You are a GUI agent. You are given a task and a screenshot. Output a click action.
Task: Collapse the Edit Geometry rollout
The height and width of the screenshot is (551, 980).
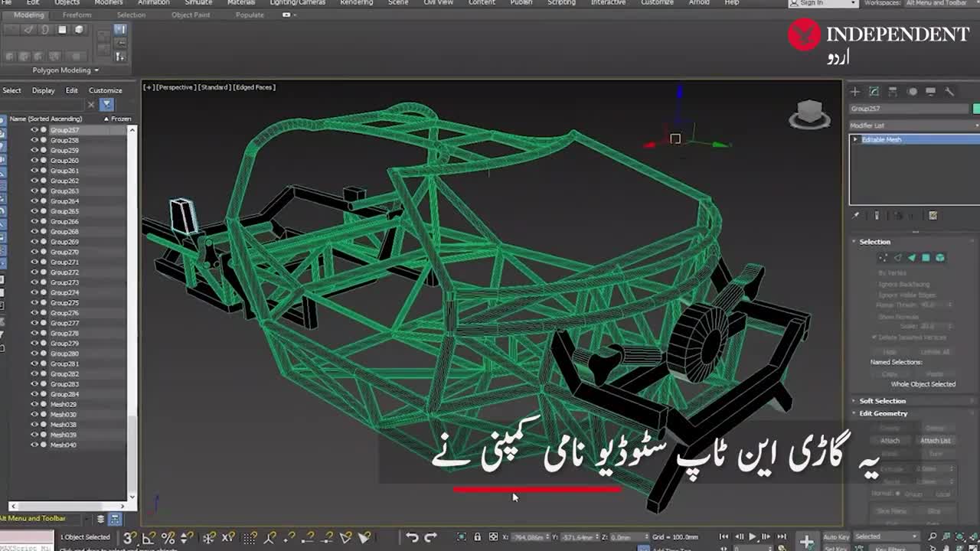(883, 413)
